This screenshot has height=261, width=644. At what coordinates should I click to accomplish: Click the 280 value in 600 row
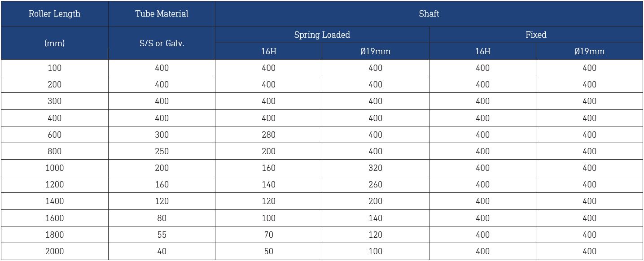pos(269,135)
